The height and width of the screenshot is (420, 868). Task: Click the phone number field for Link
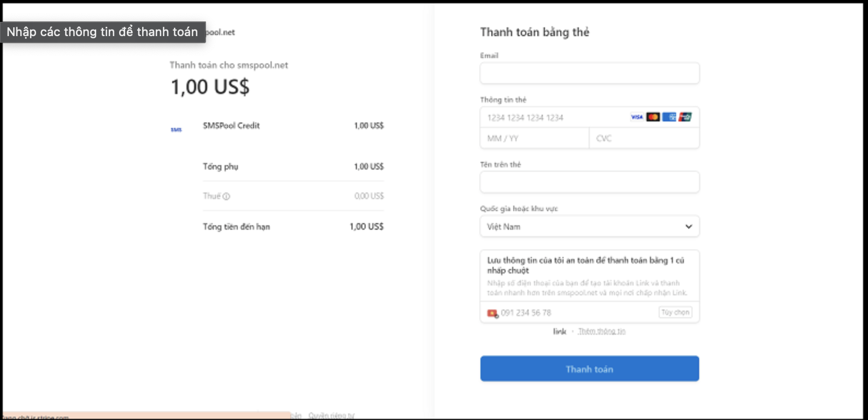pyautogui.click(x=574, y=313)
